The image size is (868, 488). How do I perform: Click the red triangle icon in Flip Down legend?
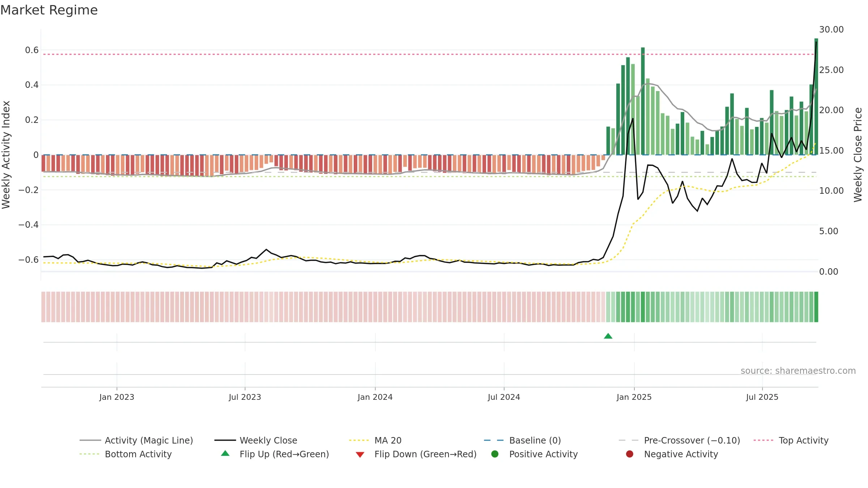[360, 454]
